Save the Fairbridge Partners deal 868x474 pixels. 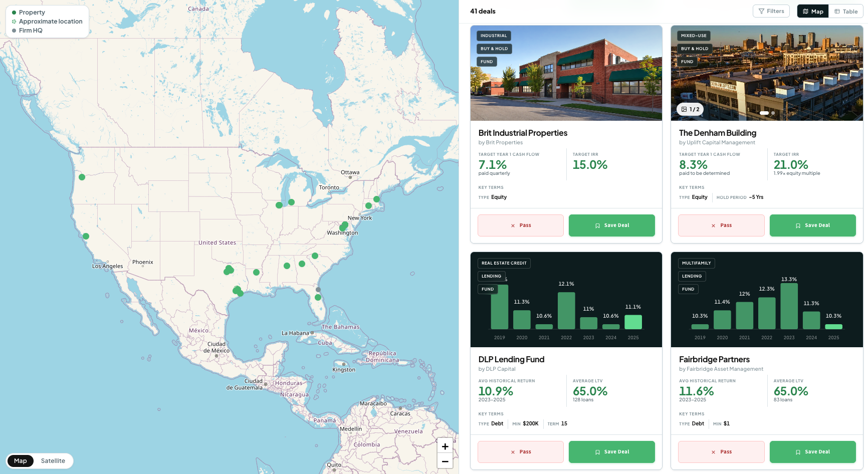(813, 452)
